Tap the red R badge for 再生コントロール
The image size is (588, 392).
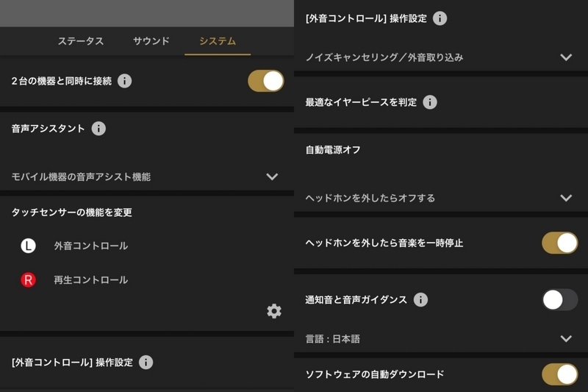click(28, 279)
